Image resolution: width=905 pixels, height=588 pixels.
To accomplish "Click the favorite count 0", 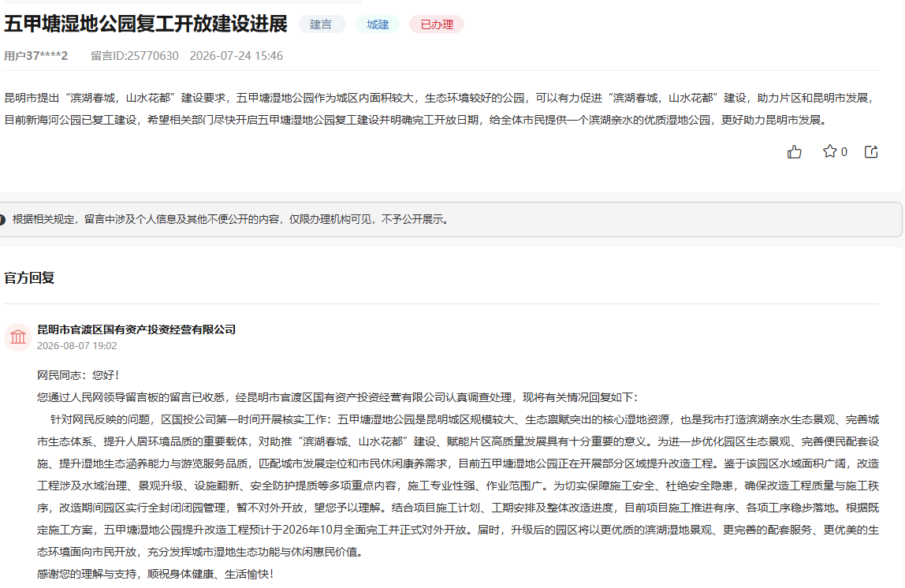I will (844, 152).
